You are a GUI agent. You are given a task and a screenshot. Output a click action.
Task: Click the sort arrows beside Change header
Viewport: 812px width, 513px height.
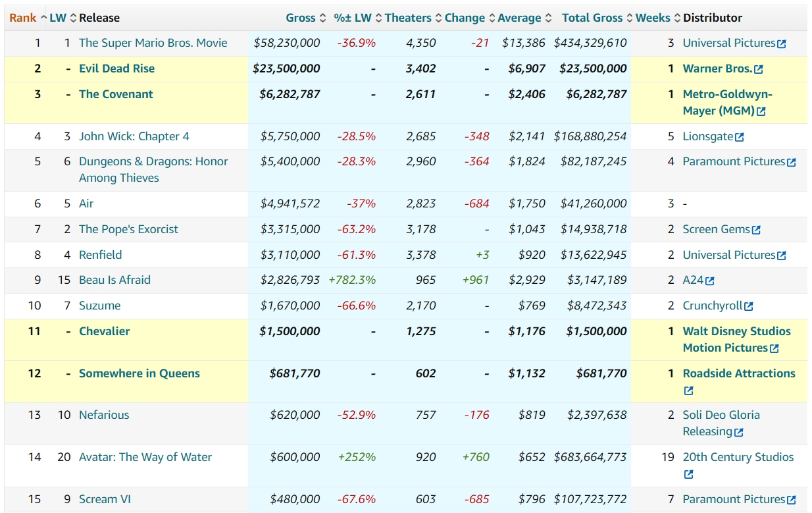coord(491,18)
